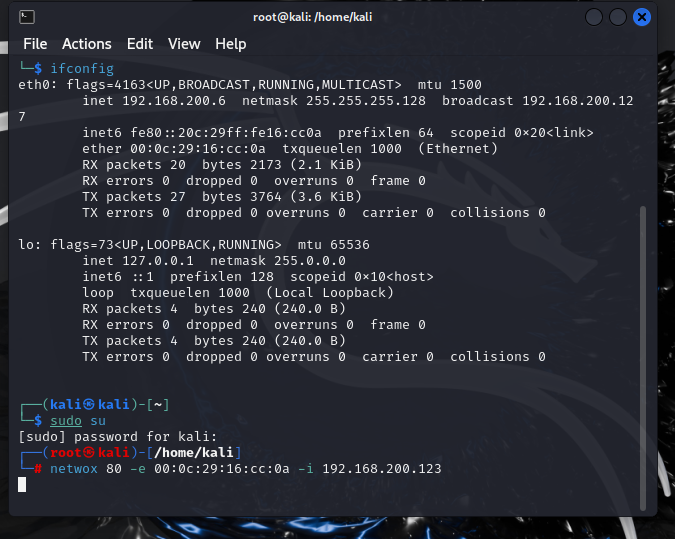Click the eth0 interface name

(x=35, y=84)
